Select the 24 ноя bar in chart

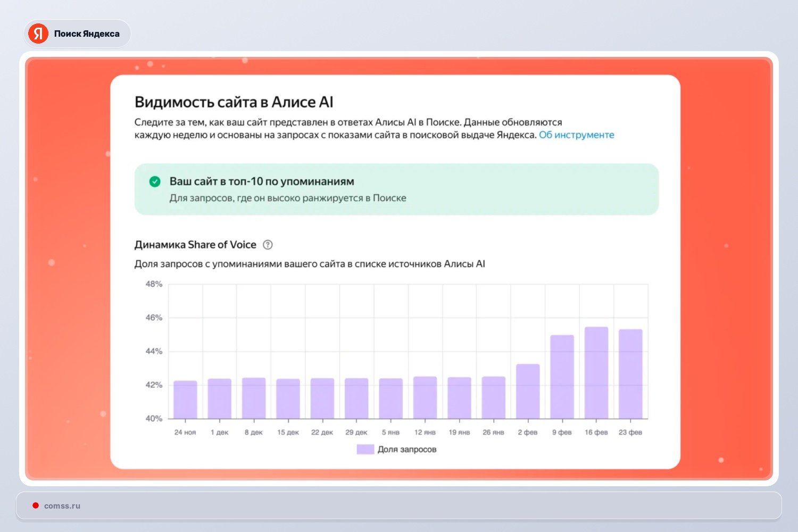pyautogui.click(x=185, y=400)
